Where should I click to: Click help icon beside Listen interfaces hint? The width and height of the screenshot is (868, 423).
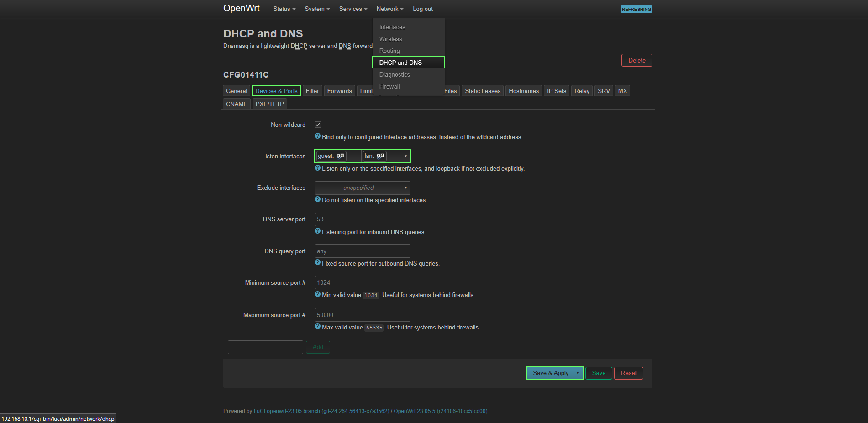click(318, 167)
